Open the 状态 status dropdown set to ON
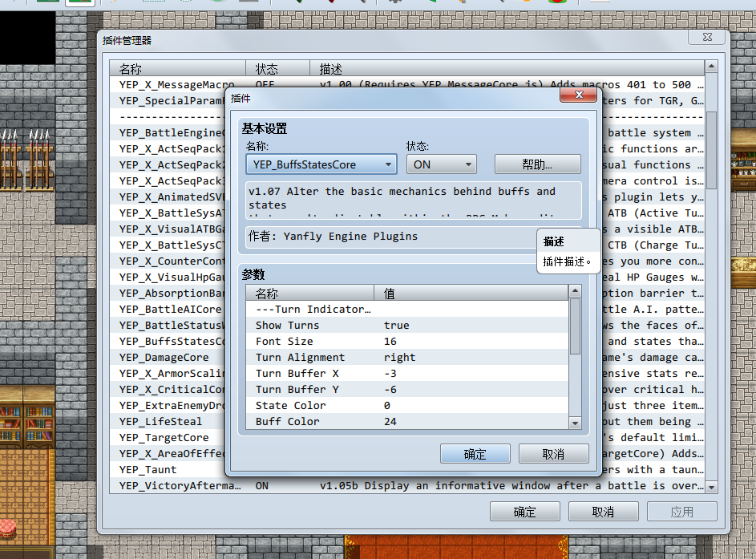 [441, 164]
